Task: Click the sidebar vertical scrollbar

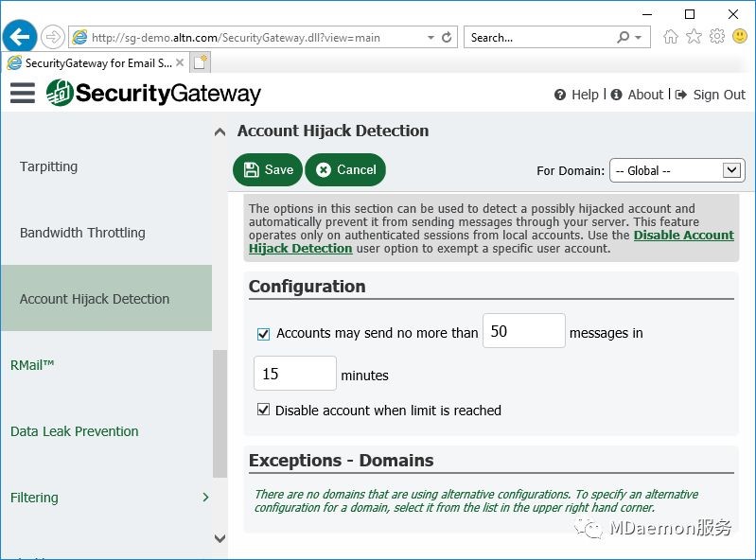Action: pyautogui.click(x=220, y=413)
